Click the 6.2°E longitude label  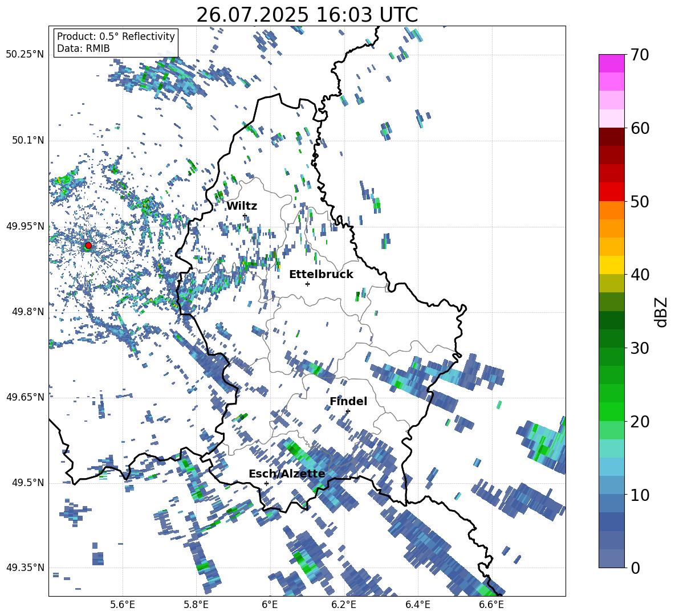[x=344, y=605]
